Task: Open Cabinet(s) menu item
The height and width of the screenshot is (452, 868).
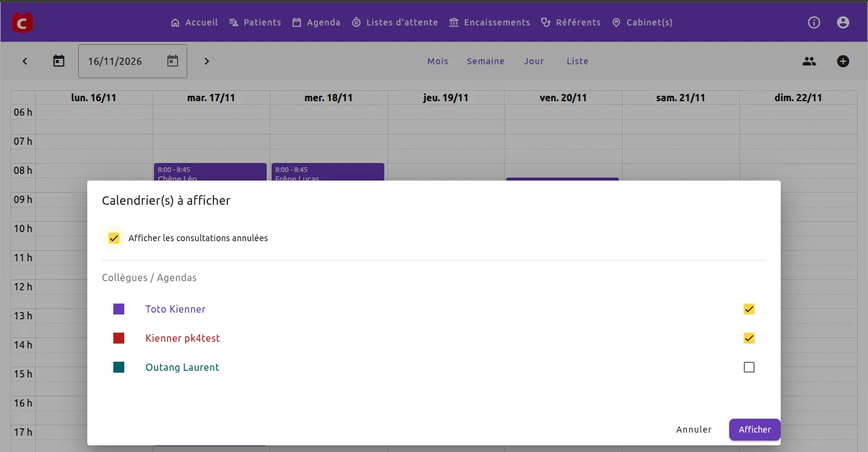Action: [x=643, y=22]
